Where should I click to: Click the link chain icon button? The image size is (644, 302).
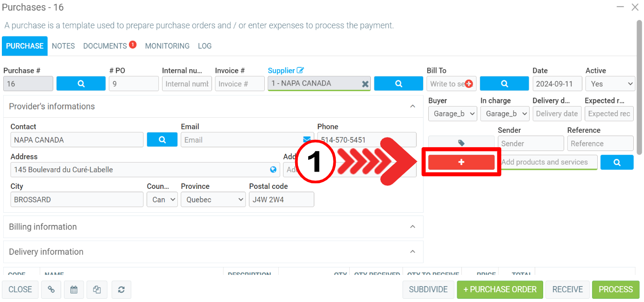click(51, 289)
